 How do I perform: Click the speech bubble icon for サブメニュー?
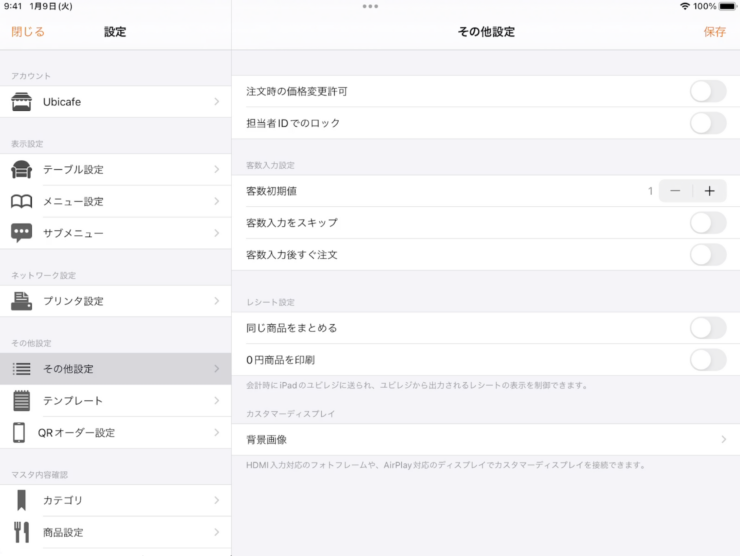[x=21, y=233]
